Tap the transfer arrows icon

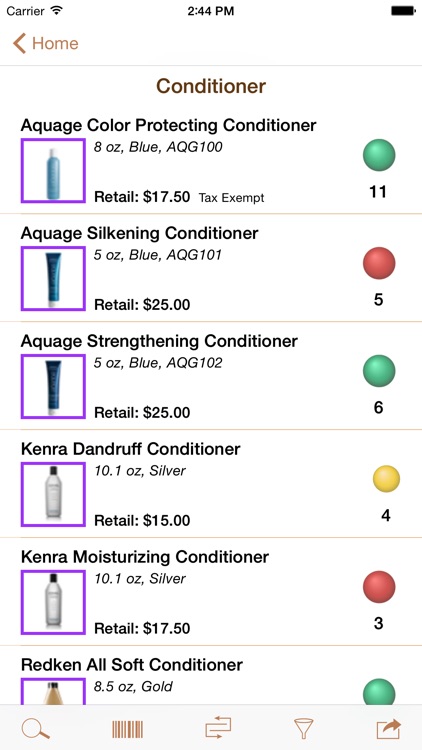click(218, 728)
